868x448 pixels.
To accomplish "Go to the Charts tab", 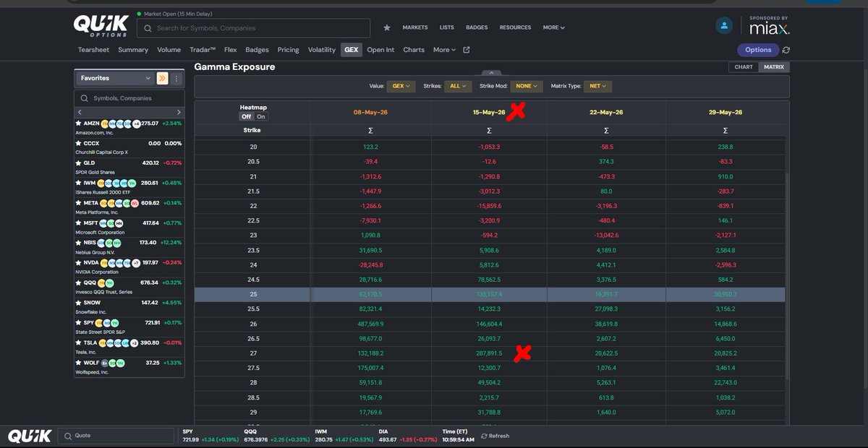I will click(414, 50).
